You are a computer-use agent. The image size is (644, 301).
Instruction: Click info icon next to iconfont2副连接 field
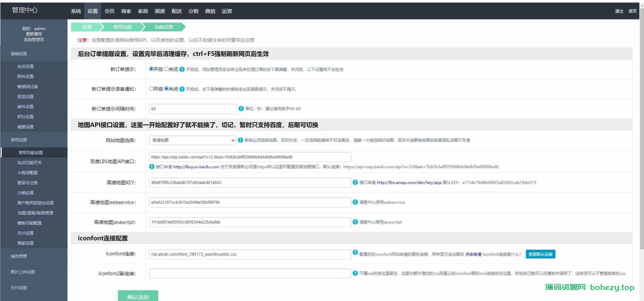coord(355,273)
